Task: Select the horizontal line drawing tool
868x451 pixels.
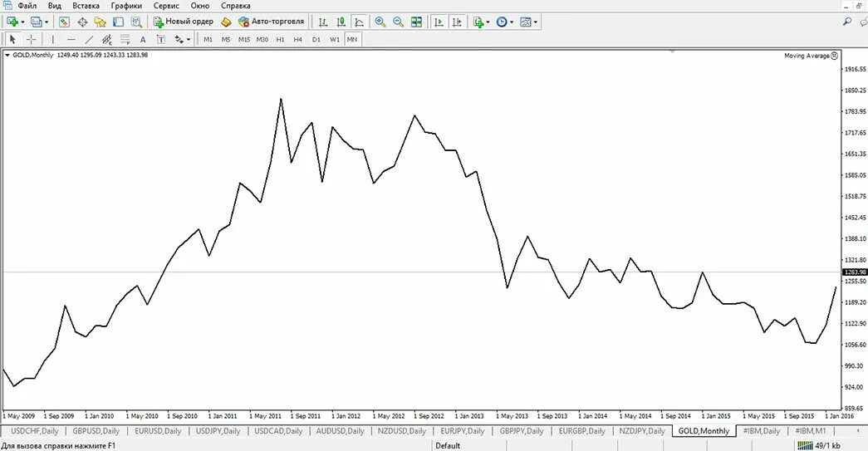Action: tap(71, 39)
